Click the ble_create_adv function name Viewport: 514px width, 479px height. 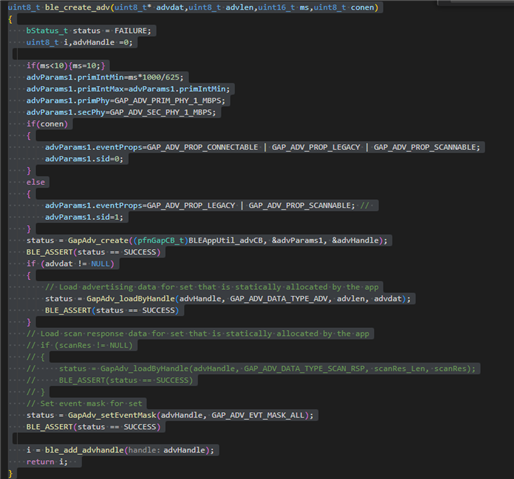77,7
